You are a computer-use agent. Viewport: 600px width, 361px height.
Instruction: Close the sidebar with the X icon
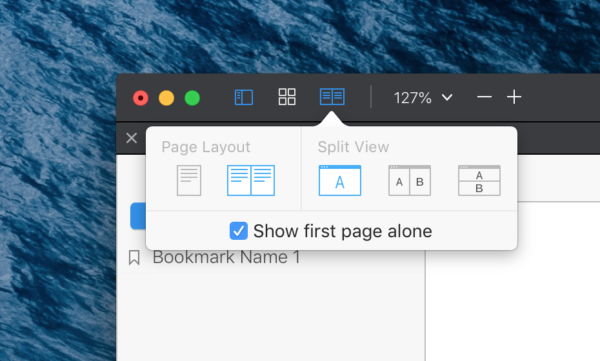pyautogui.click(x=131, y=138)
